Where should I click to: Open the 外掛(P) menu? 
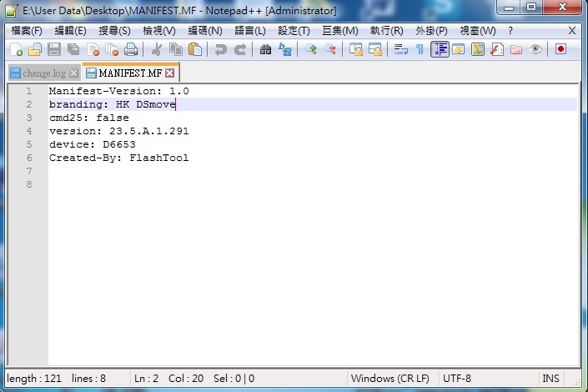click(431, 31)
